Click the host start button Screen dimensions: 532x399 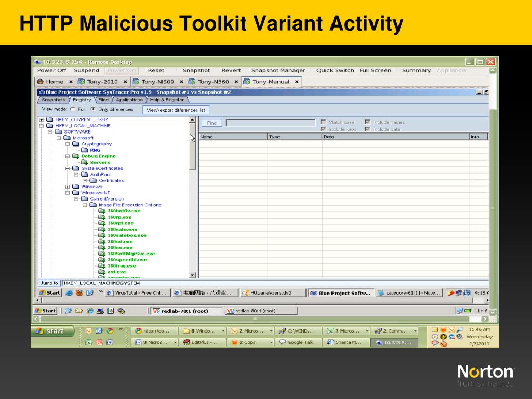(x=52, y=331)
